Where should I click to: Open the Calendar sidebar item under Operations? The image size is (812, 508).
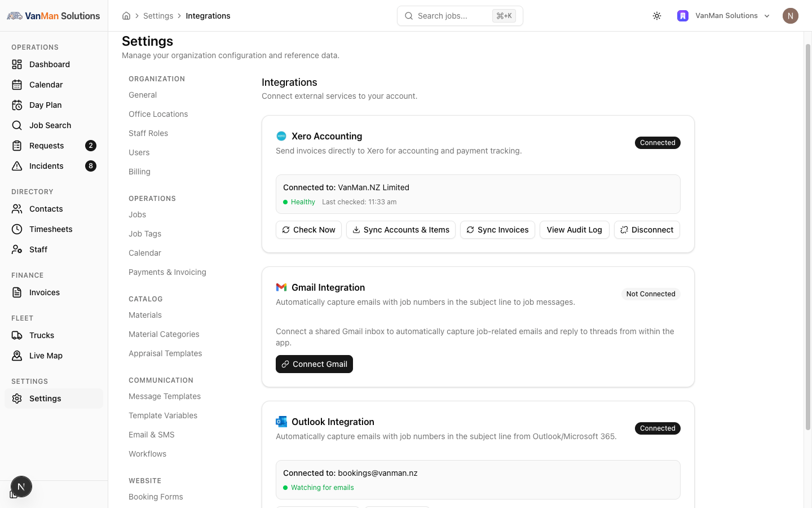(54, 85)
